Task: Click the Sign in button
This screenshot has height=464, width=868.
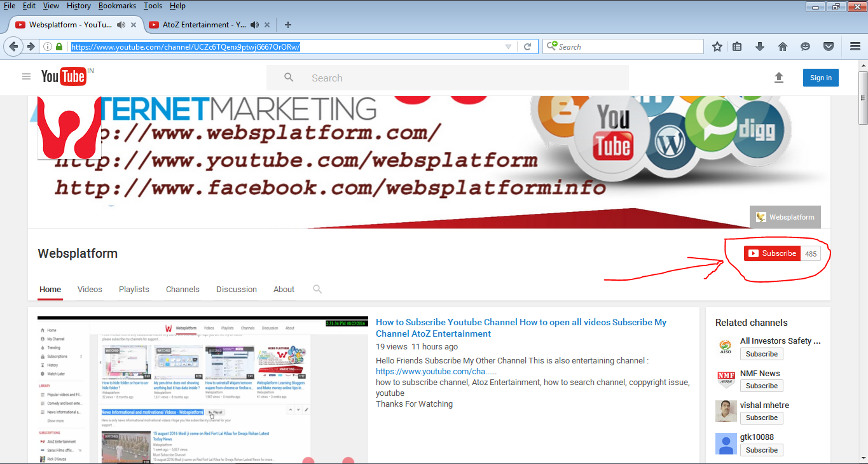Action: [820, 77]
